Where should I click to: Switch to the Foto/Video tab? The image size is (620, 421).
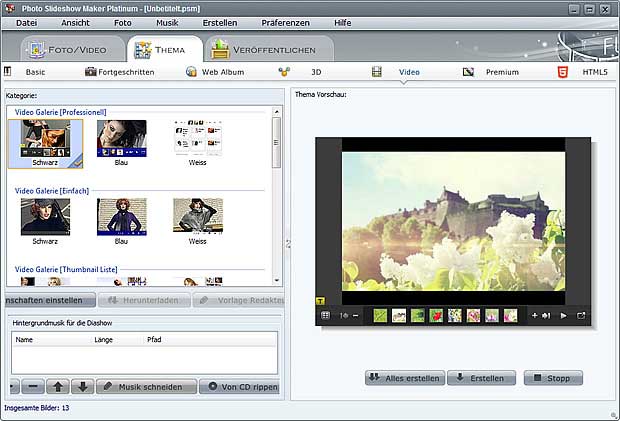tap(72, 49)
